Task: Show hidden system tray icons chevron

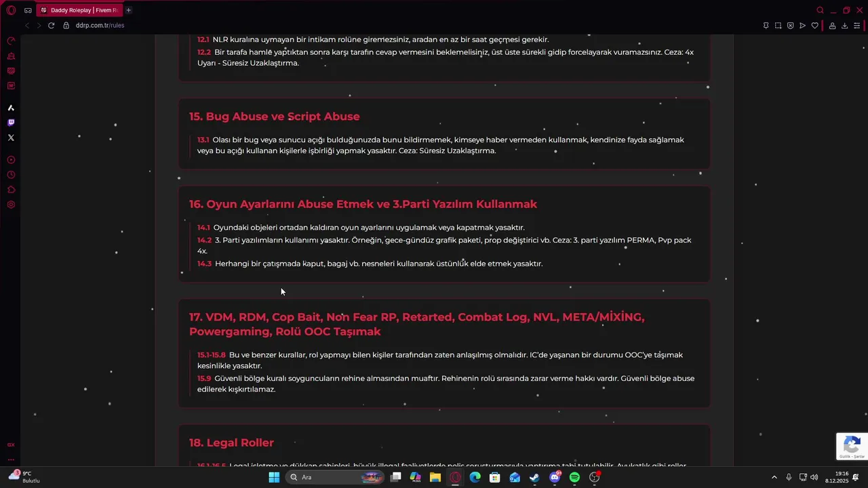Action: [774, 477]
